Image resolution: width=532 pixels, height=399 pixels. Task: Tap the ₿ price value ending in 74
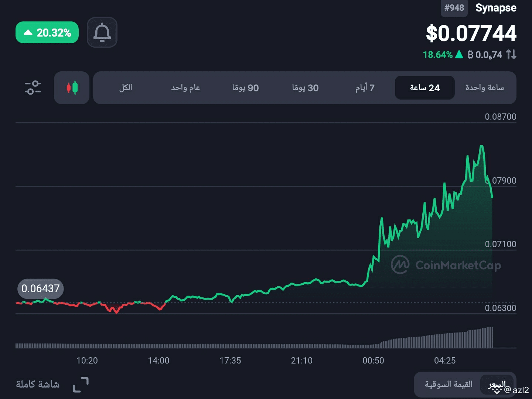tap(485, 55)
